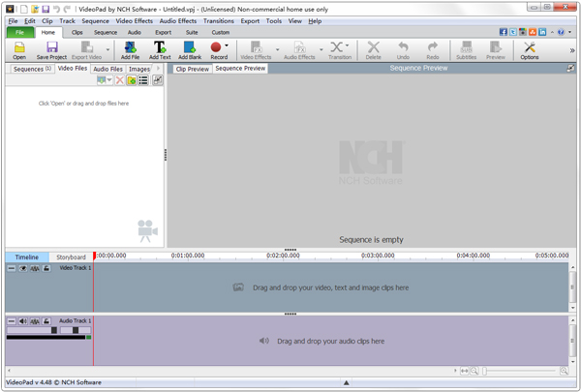The width and height of the screenshot is (581, 392).
Task: Expand toolbar overflow chevron at right
Action: (572, 50)
